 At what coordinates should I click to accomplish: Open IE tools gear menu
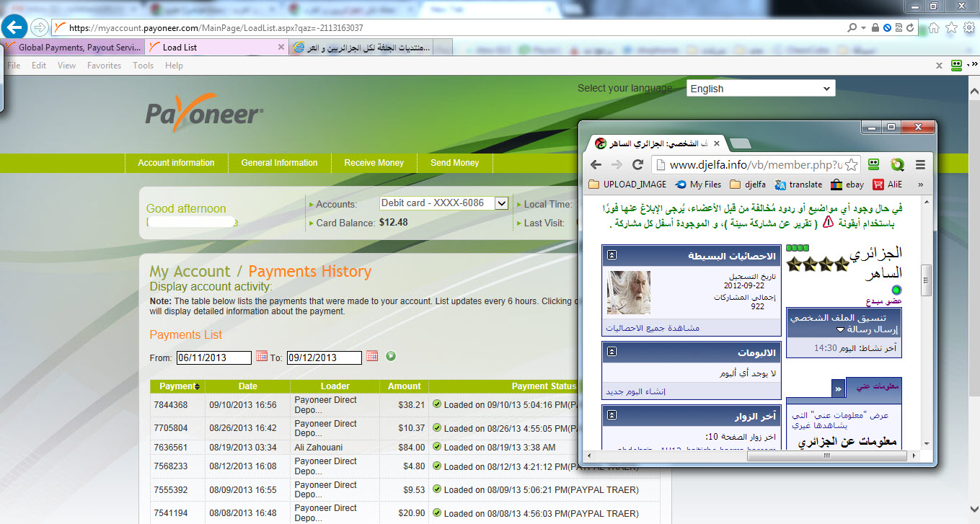(968, 27)
